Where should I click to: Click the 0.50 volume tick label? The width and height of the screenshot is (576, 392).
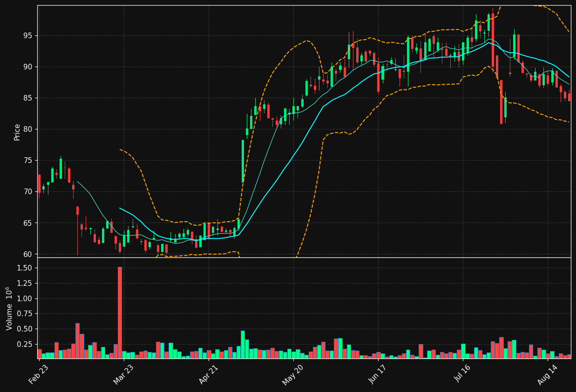[26, 329]
